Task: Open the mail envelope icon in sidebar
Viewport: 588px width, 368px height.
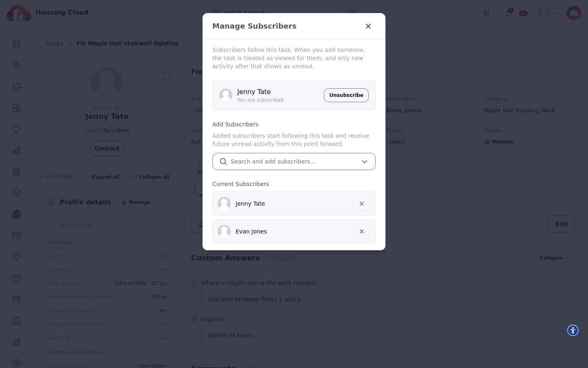Action: pos(16,236)
